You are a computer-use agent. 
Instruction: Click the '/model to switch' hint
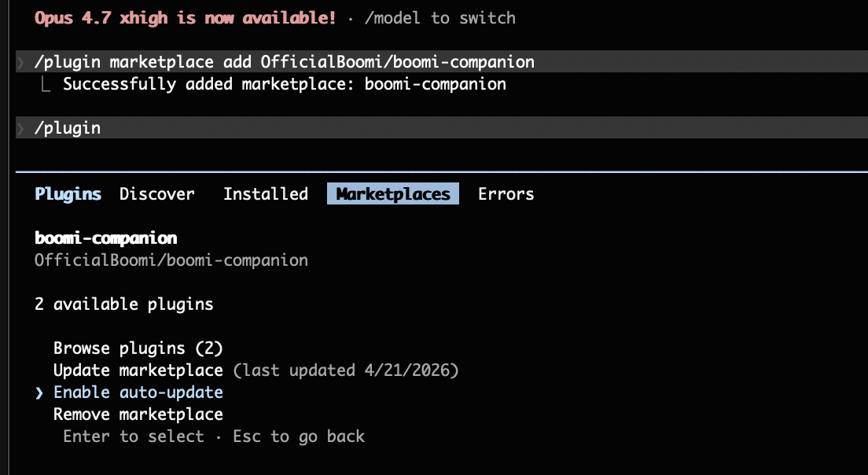[440, 18]
